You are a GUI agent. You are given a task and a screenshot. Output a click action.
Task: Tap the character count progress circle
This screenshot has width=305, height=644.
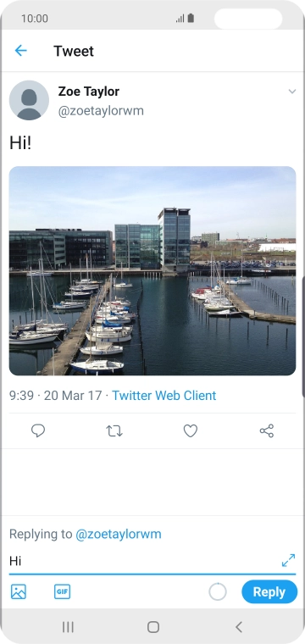(218, 591)
